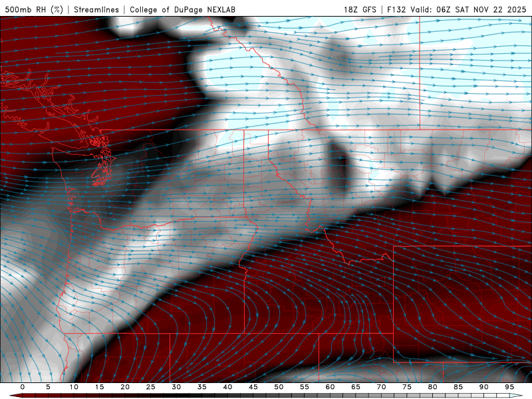Click the 95 value on the color scale
Viewport: 532px width, 399px height.
point(509,387)
